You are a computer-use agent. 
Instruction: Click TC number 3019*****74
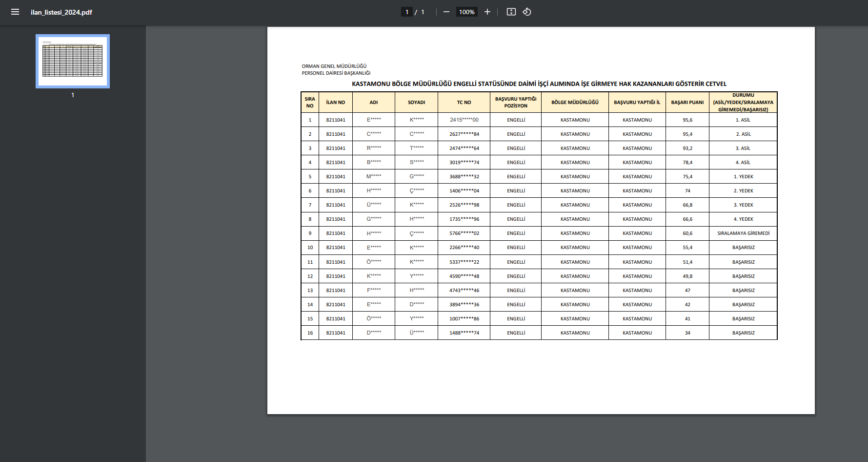[464, 162]
